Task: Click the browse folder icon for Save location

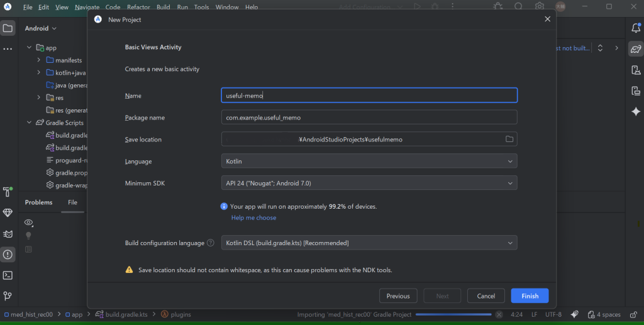Action: [x=509, y=140]
